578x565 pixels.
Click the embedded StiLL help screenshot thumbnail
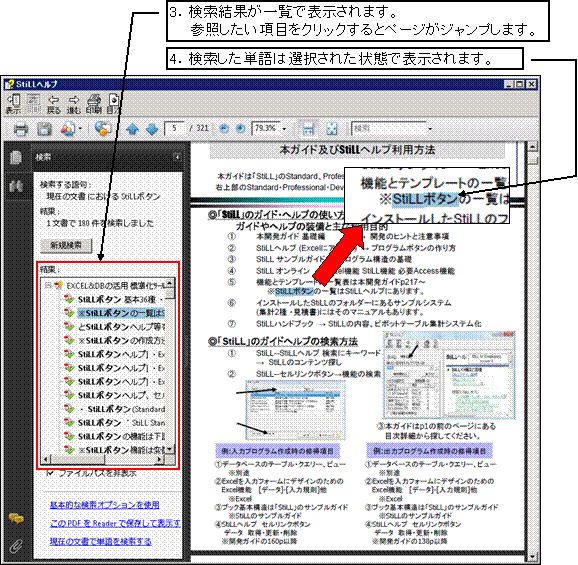(449, 376)
